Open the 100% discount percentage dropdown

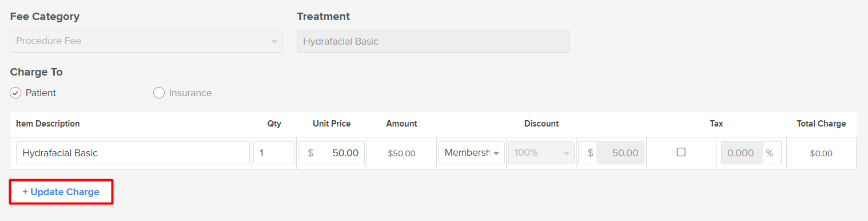[x=541, y=153]
